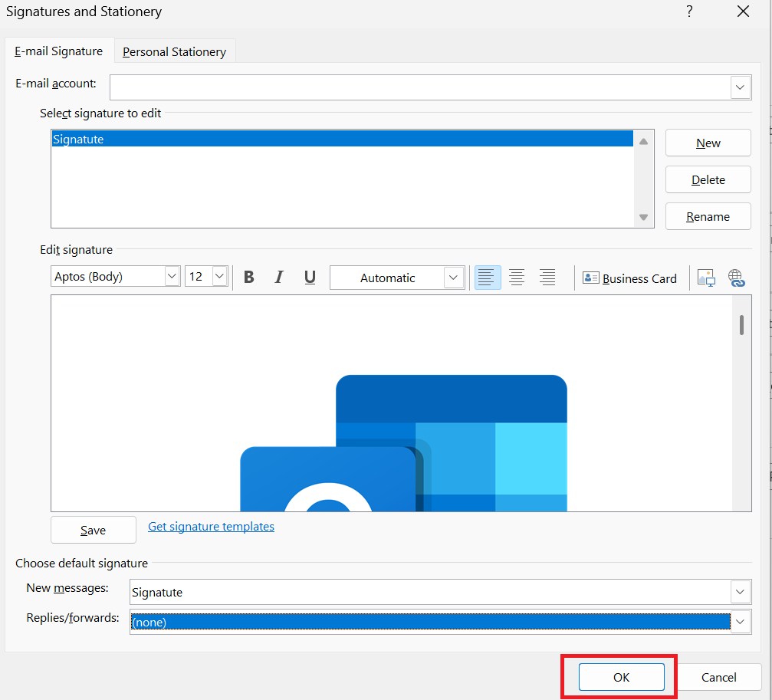Viewport: 772px width, 700px height.
Task: Expand the Replies/forwards signature dropdown
Action: pyautogui.click(x=740, y=622)
